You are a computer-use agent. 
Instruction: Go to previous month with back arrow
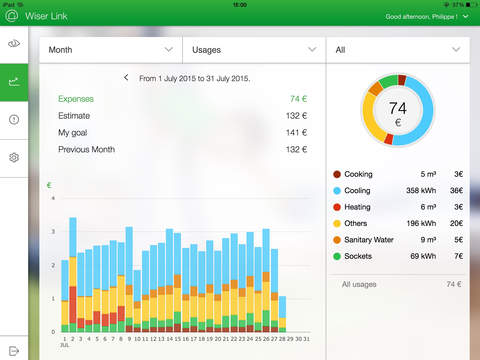[126, 78]
